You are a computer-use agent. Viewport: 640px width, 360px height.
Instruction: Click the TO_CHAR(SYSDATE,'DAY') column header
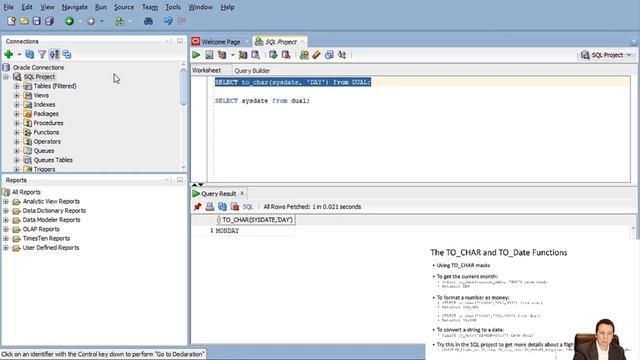pos(256,220)
